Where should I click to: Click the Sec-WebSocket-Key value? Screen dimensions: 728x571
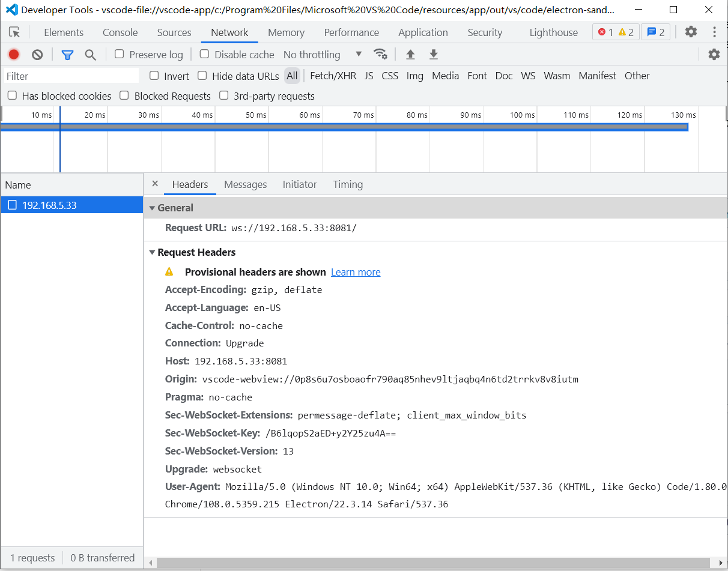coord(330,434)
